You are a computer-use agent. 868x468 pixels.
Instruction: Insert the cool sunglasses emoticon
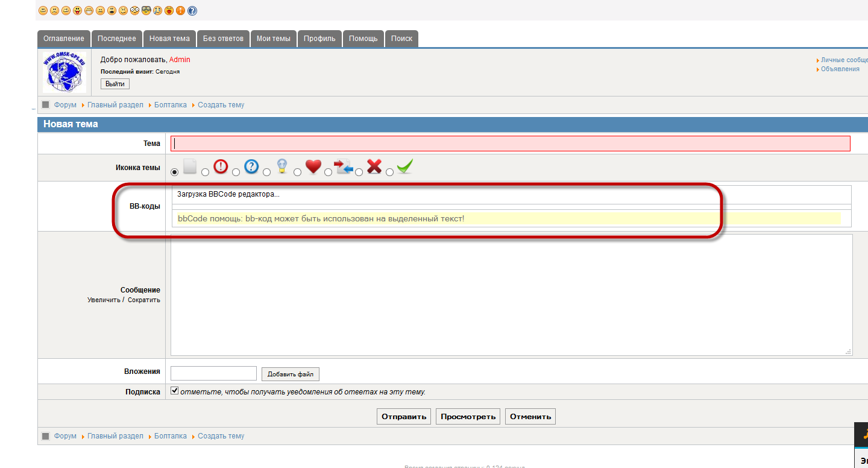coord(146,11)
